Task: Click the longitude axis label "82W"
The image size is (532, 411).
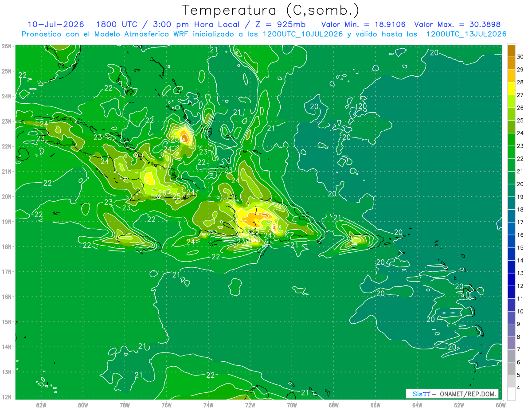Action: [41, 404]
